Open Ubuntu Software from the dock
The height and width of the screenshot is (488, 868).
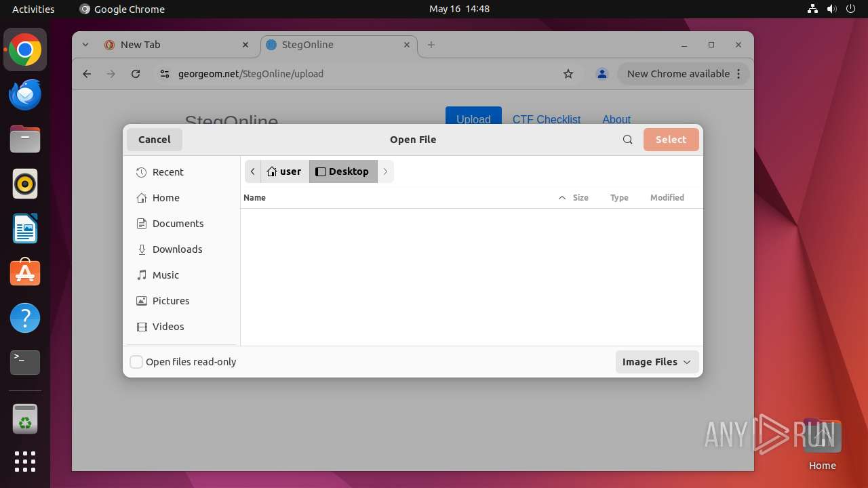point(25,274)
